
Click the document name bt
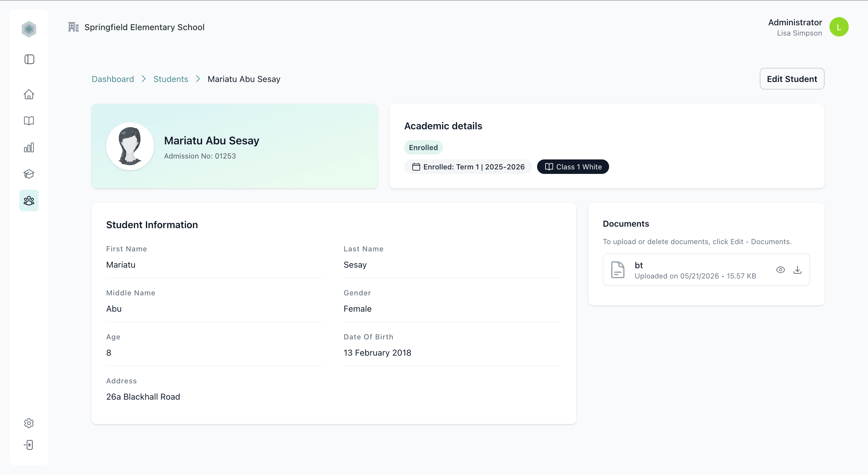click(639, 266)
